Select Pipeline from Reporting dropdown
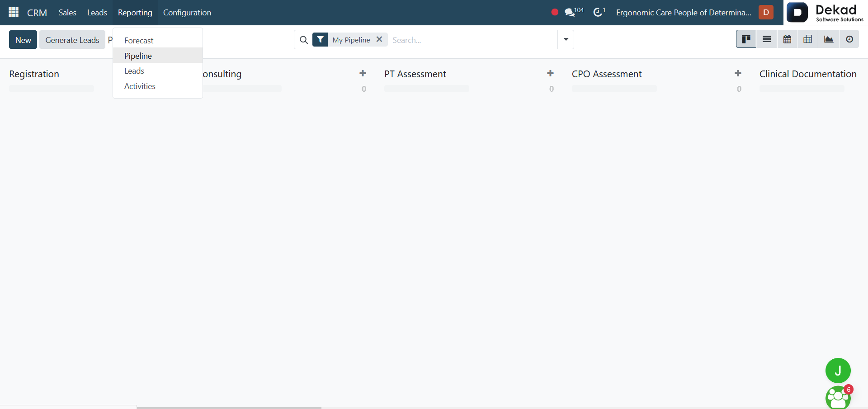 pos(158,56)
